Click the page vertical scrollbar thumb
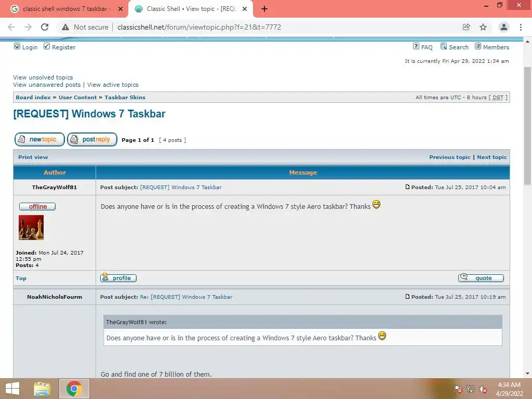532x399 pixels. click(527, 126)
